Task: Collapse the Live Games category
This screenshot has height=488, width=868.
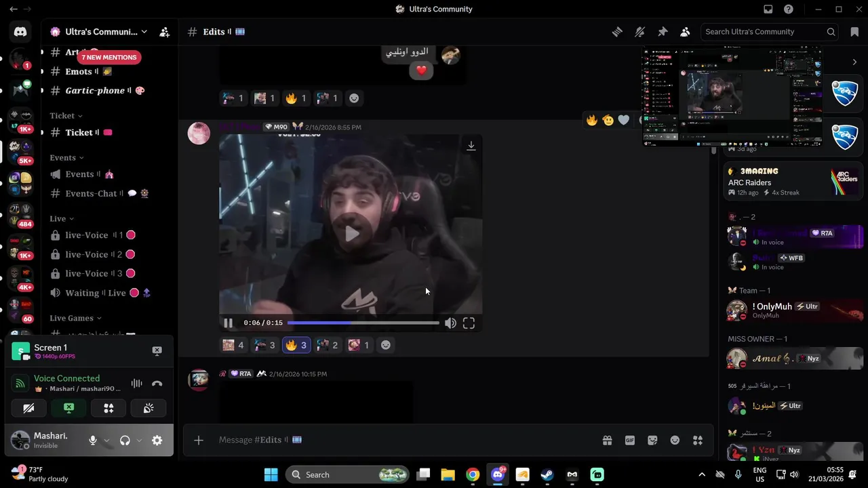Action: (75, 318)
